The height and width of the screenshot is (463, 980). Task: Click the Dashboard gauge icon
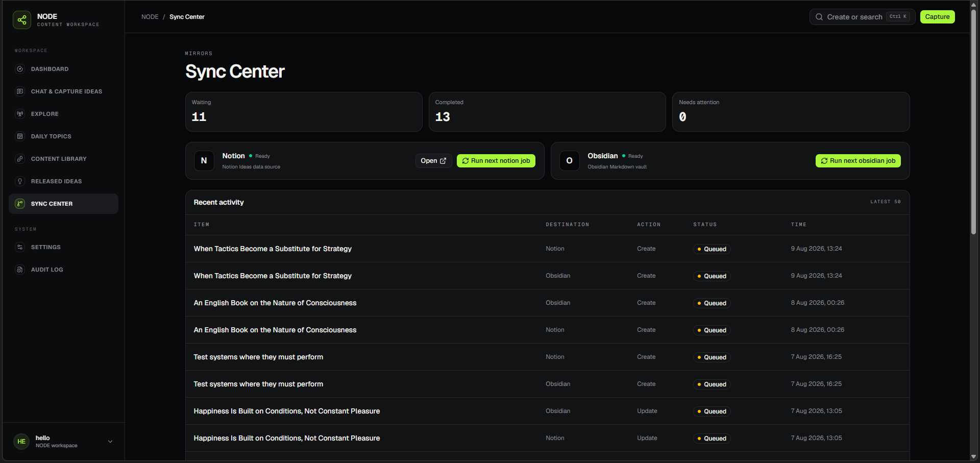pos(20,69)
